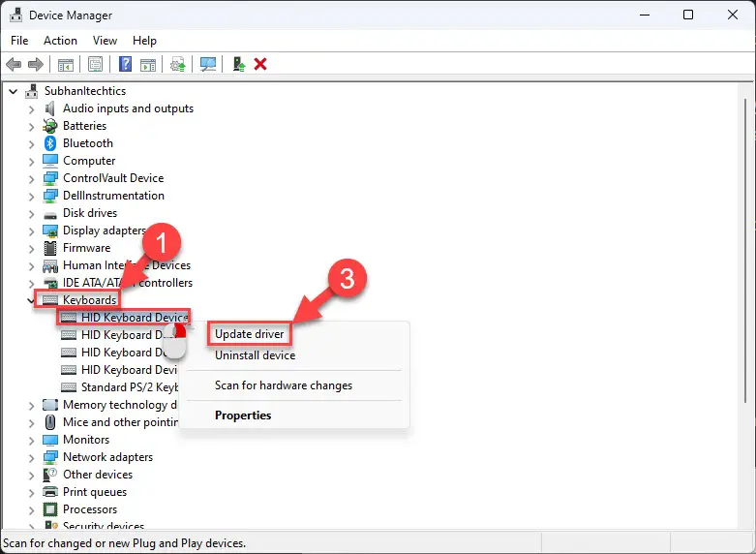Image resolution: width=756 pixels, height=554 pixels.
Task: Click the Firmware chip icon
Action: click(50, 248)
